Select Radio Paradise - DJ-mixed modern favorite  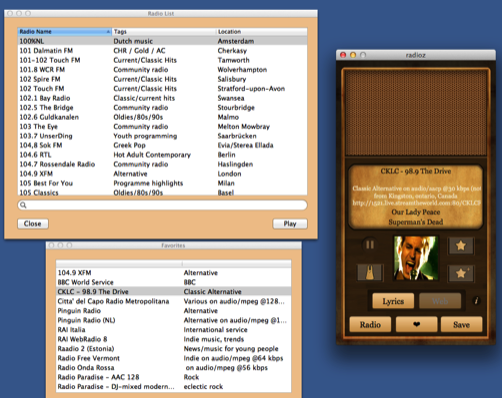click(x=173, y=387)
